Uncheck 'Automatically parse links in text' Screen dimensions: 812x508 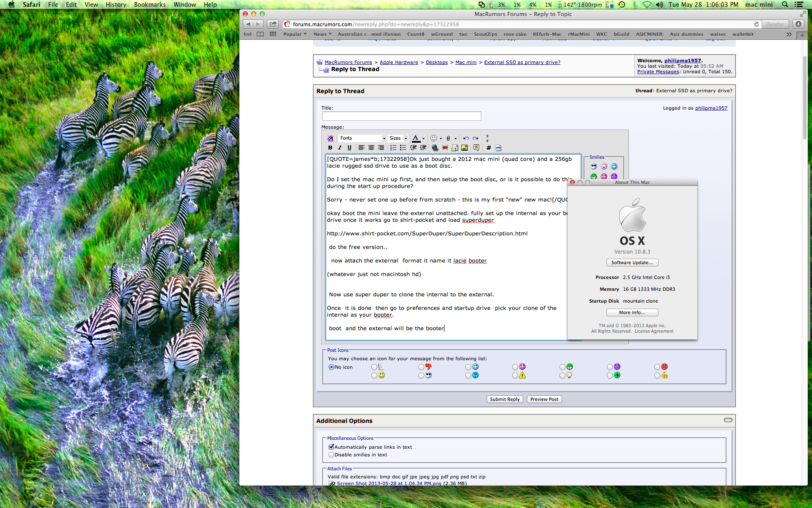331,447
